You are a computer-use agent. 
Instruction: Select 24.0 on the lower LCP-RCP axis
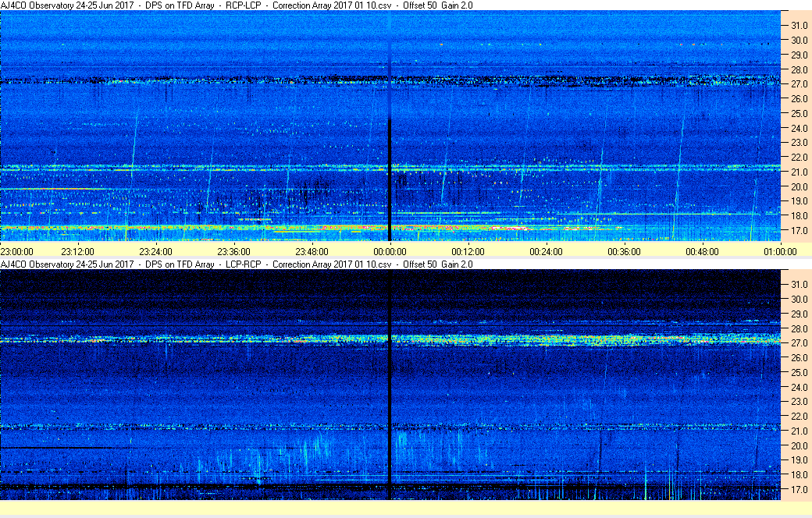pos(799,387)
